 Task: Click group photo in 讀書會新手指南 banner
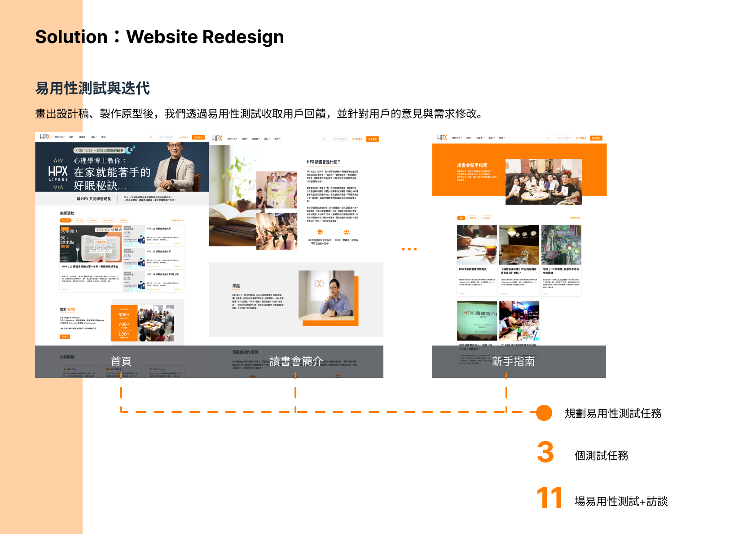tap(544, 182)
